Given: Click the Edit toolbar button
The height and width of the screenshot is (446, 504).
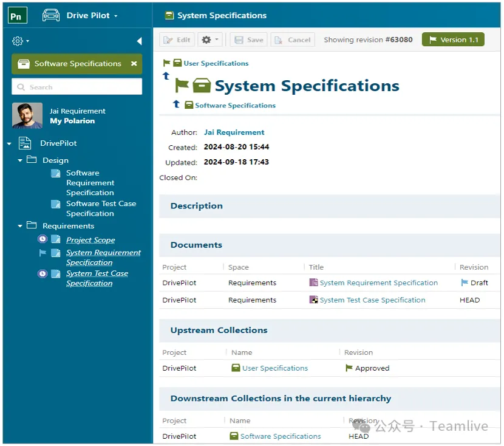Looking at the screenshot, I should click(x=177, y=39).
